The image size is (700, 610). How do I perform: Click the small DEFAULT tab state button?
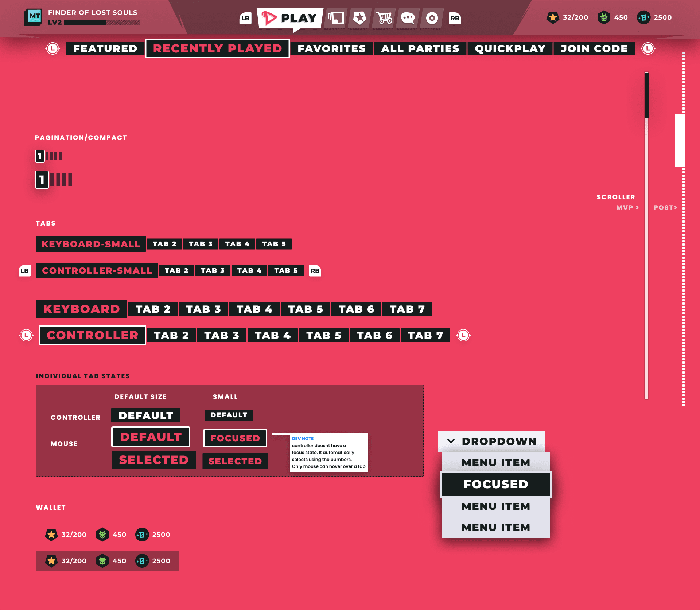pyautogui.click(x=229, y=415)
